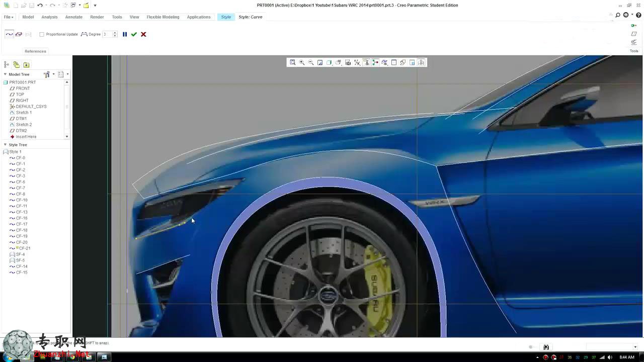Open the view manager icon

click(348, 62)
